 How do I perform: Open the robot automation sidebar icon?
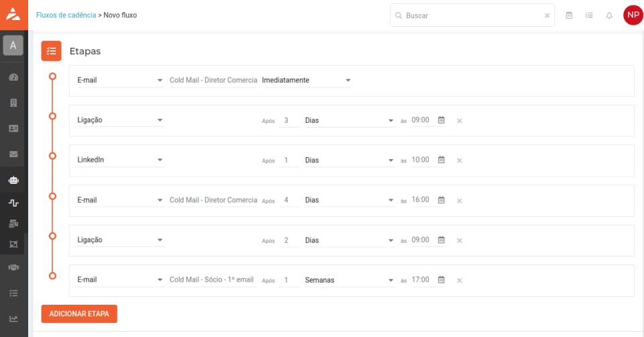point(13,180)
